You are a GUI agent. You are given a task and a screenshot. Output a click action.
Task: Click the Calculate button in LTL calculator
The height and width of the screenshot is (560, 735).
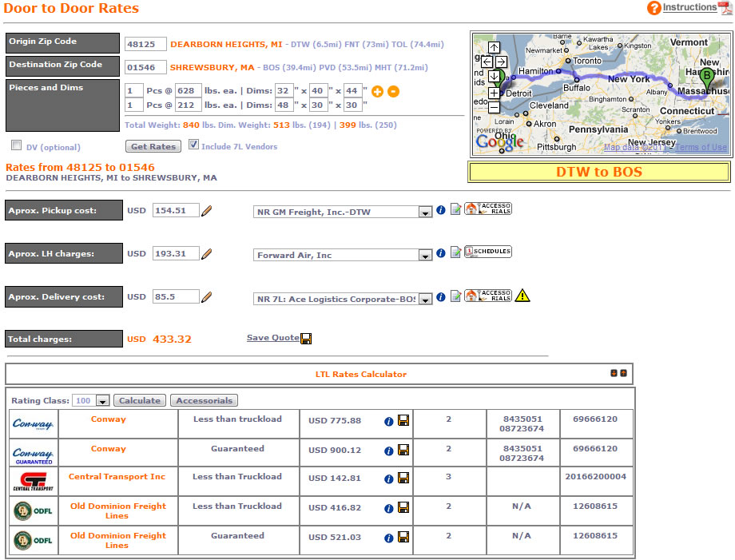(141, 401)
